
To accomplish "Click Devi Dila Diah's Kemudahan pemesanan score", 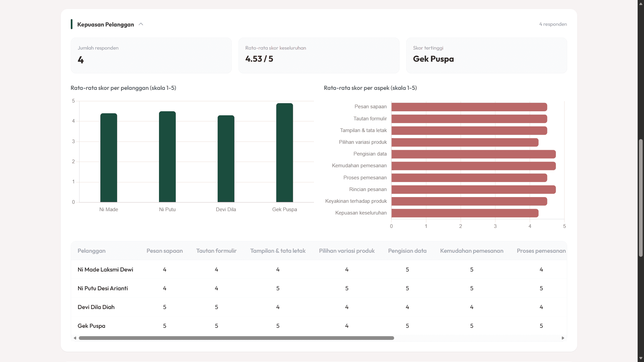I will point(472,307).
